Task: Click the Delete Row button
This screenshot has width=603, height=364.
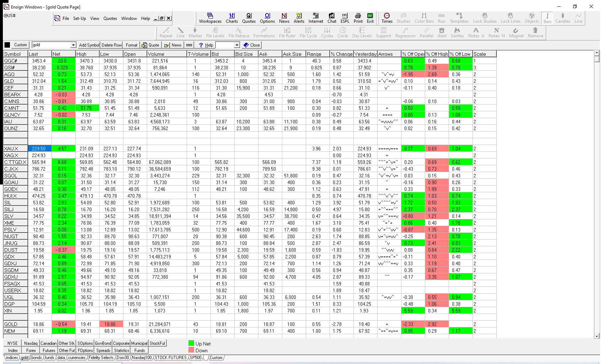Action: tap(112, 45)
